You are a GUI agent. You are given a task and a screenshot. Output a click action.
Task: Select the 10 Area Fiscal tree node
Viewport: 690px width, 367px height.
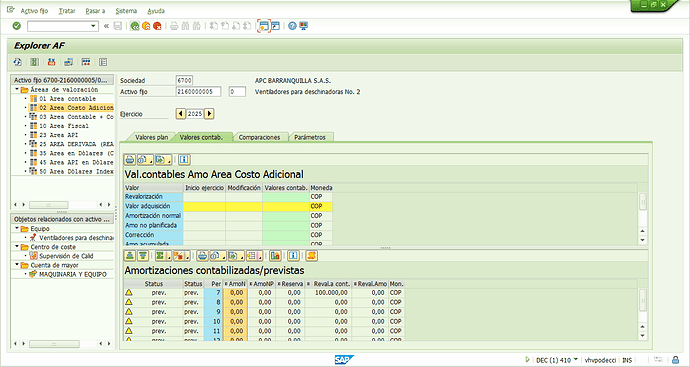pyautogui.click(x=64, y=126)
